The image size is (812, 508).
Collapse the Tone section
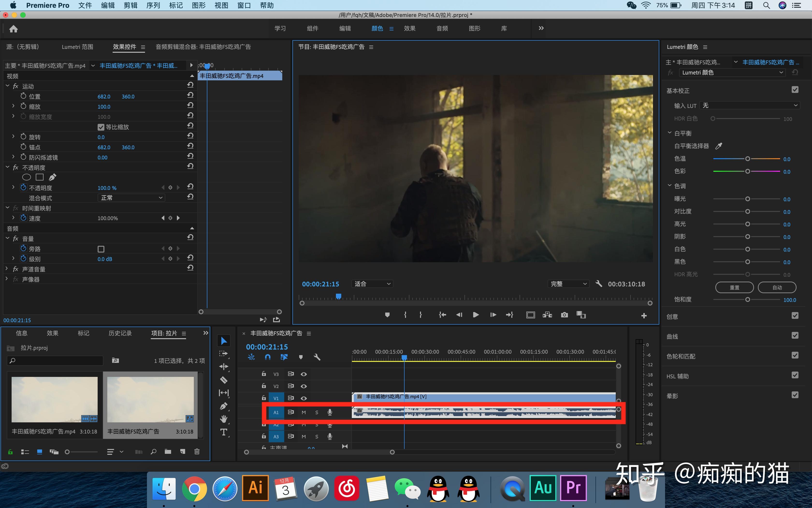click(x=669, y=186)
